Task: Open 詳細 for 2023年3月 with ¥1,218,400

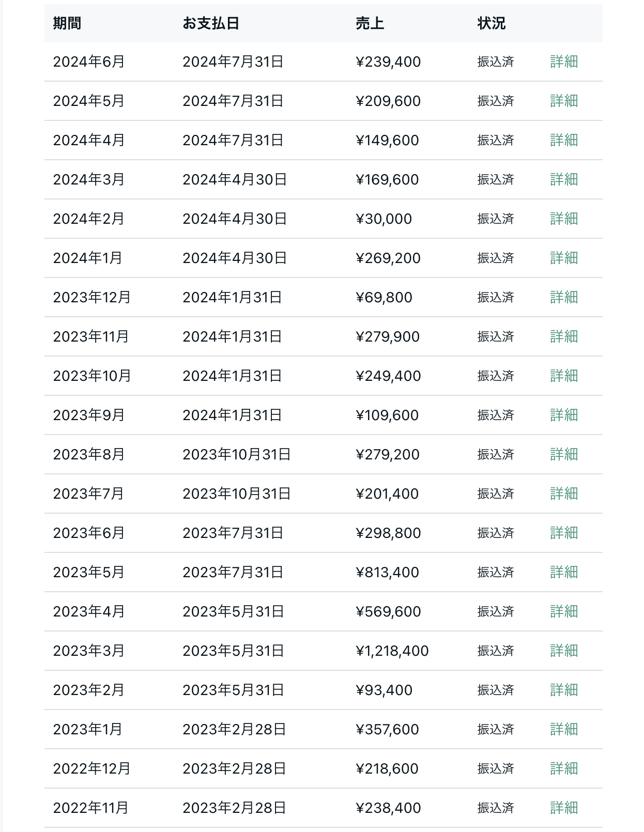Action: click(x=564, y=651)
